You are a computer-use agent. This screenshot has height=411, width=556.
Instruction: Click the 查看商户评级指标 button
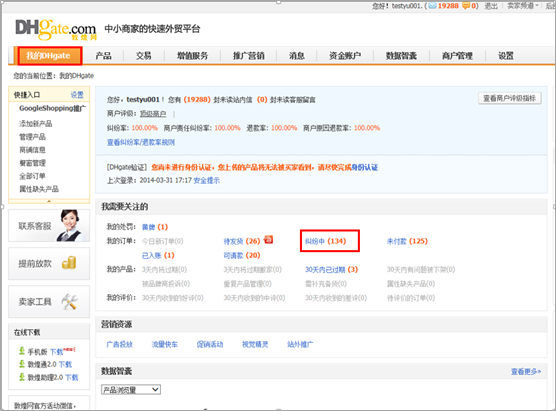[x=510, y=98]
